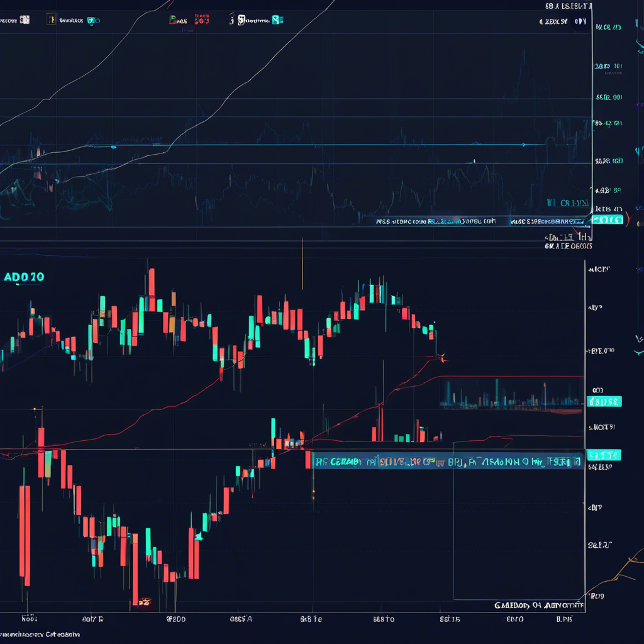
Task: Click the cyan highlighted info bar in lower chart
Action: pos(447,462)
